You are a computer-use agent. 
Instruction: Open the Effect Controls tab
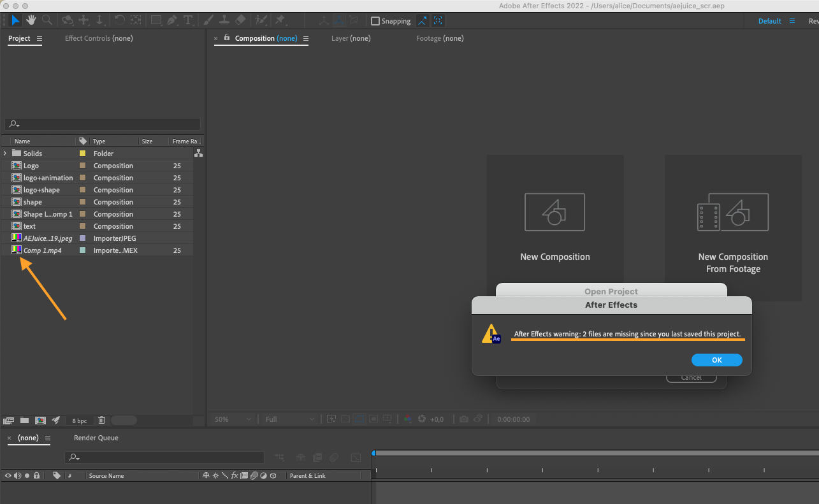(x=99, y=38)
